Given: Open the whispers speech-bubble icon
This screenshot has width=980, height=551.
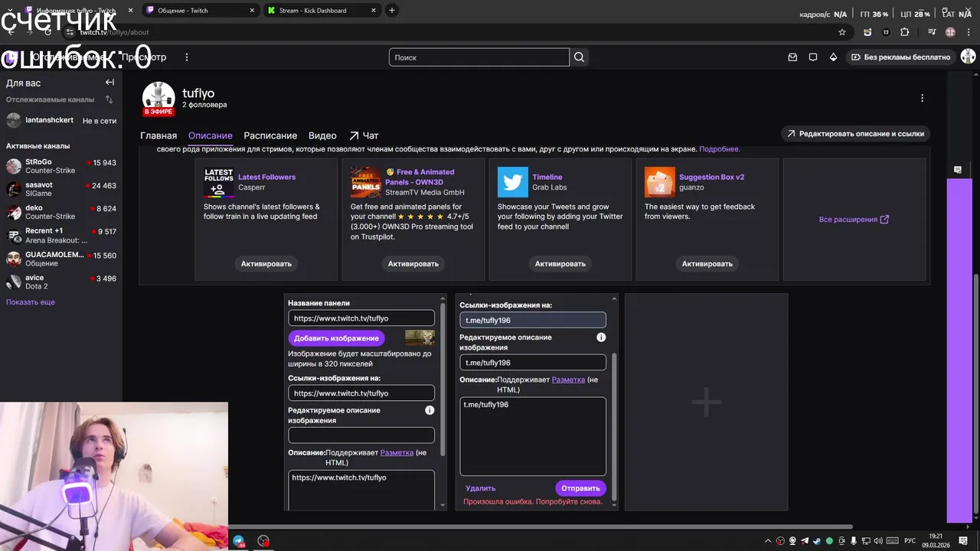Looking at the screenshot, I should click(813, 57).
